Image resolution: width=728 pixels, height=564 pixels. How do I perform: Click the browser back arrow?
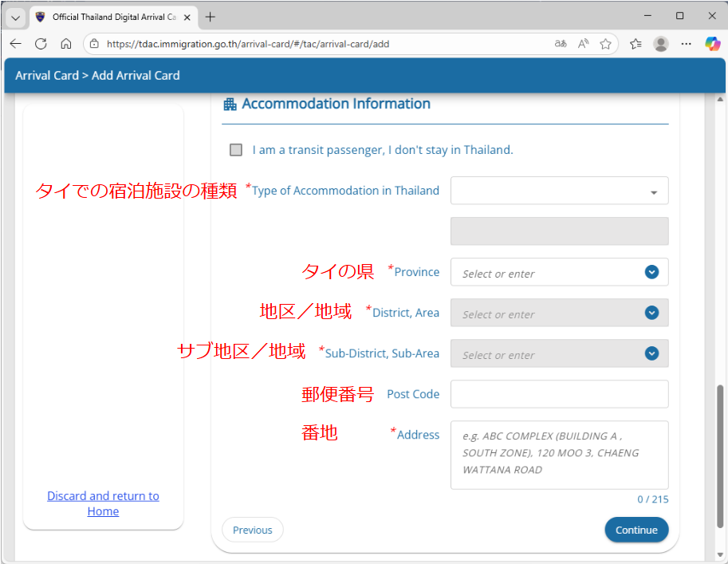(x=16, y=44)
